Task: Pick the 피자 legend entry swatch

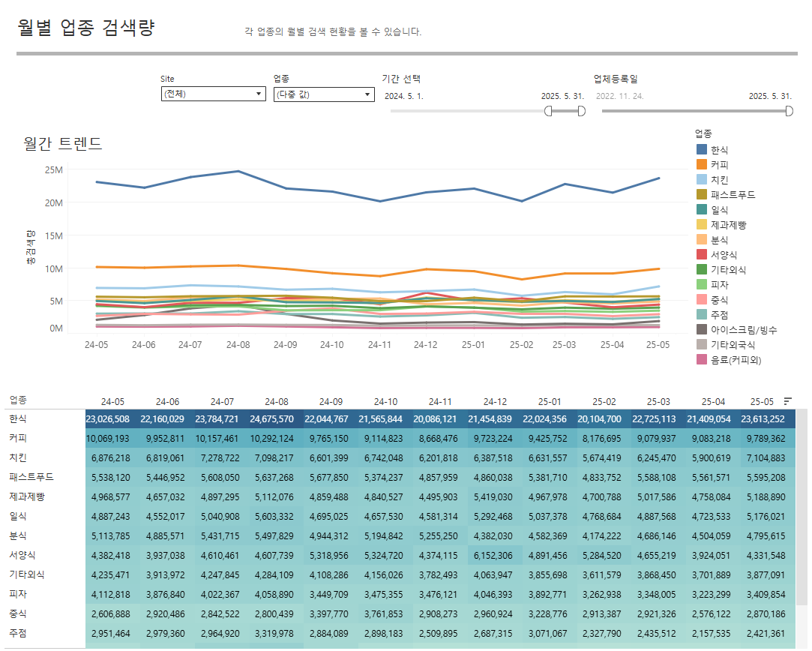Action: (702, 285)
